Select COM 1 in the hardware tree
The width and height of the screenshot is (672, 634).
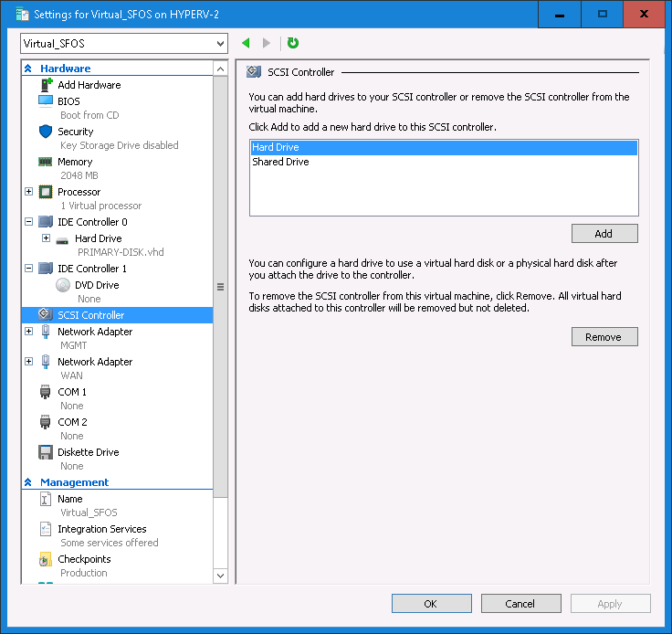pyautogui.click(x=72, y=392)
